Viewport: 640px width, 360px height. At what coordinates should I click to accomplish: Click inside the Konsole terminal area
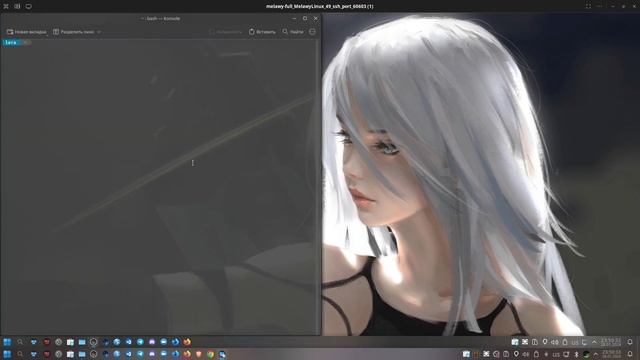[158, 188]
